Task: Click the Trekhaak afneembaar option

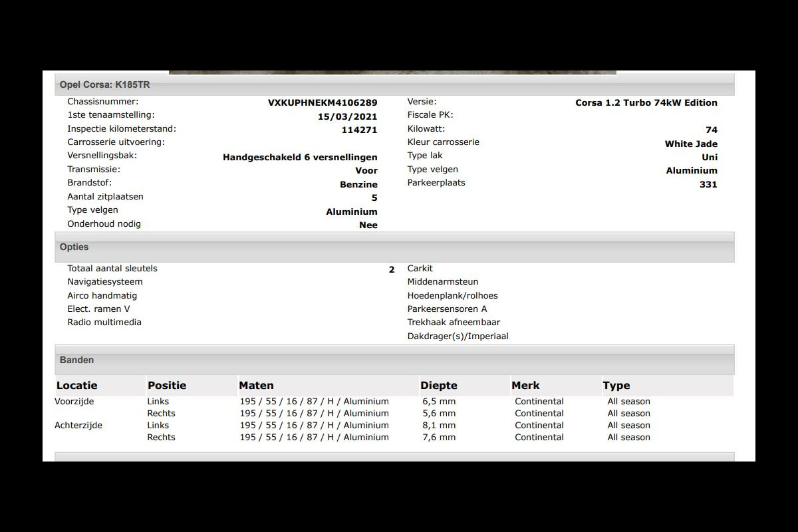Action: [x=454, y=323]
